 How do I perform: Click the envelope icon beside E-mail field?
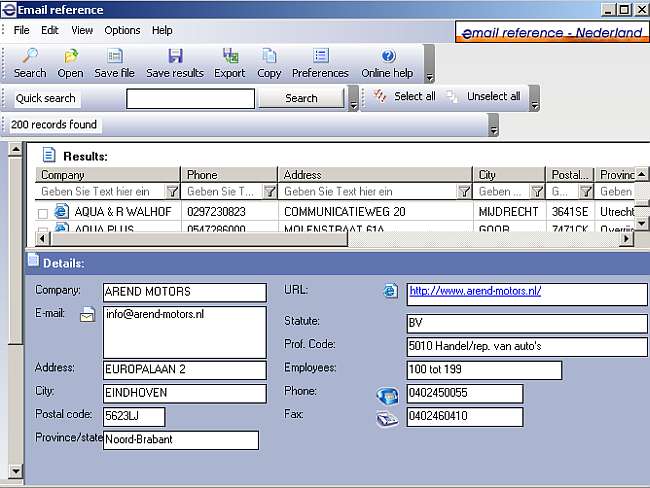[87, 316]
